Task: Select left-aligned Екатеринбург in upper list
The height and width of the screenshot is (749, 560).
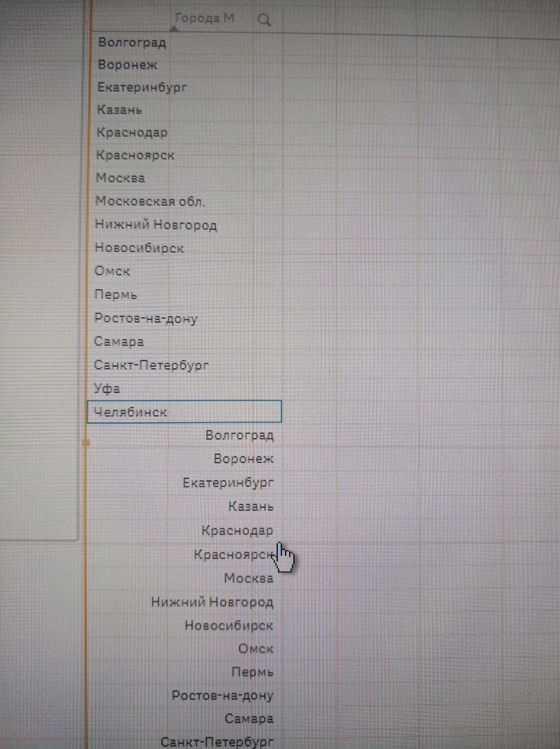Action: (x=142, y=87)
